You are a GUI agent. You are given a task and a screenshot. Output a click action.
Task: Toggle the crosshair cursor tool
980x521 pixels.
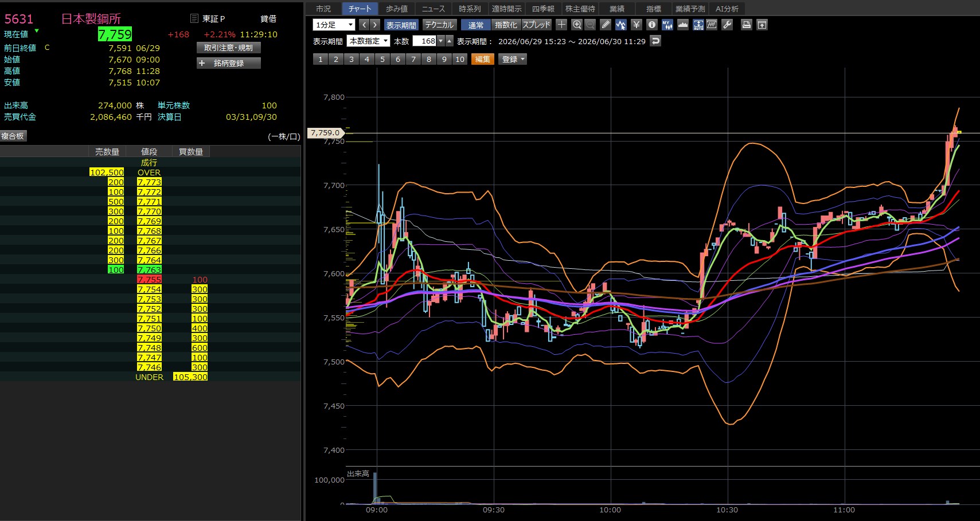[561, 25]
